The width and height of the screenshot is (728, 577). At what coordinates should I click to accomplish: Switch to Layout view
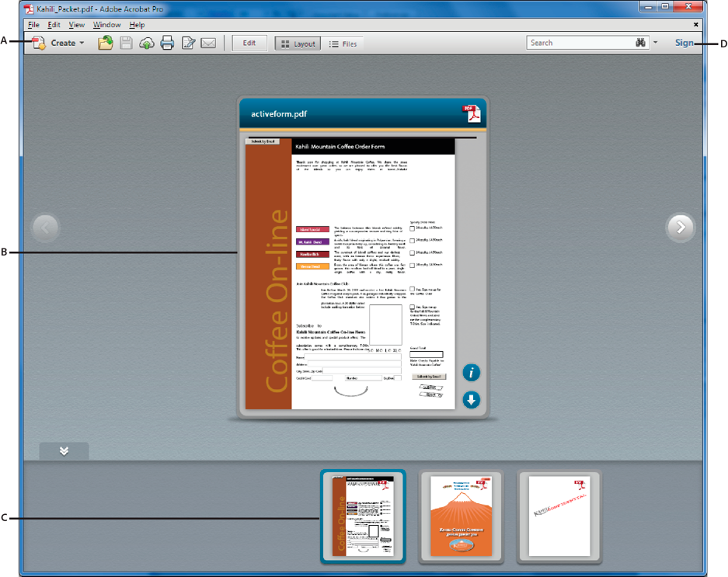pos(298,43)
